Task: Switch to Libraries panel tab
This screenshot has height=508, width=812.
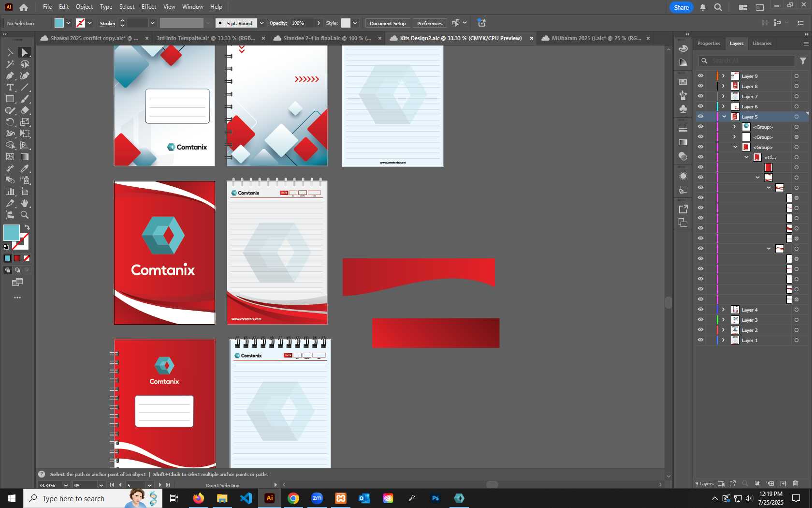Action: click(762, 44)
